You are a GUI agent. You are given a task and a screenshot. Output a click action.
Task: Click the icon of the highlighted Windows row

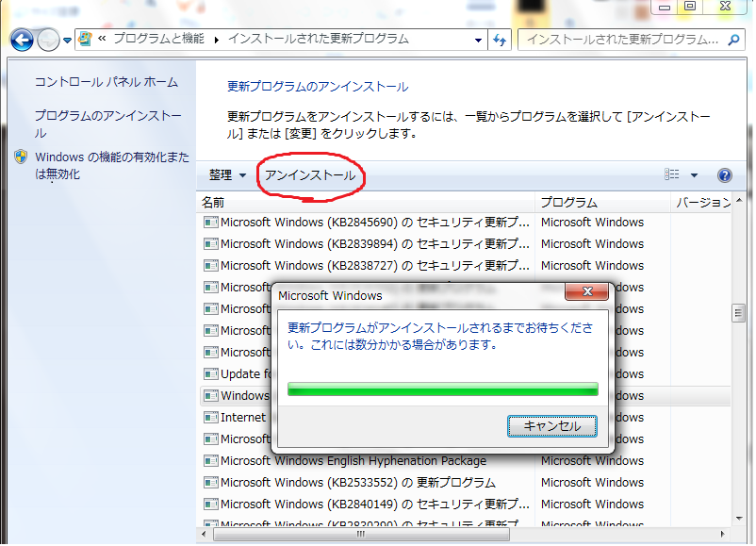(x=211, y=396)
